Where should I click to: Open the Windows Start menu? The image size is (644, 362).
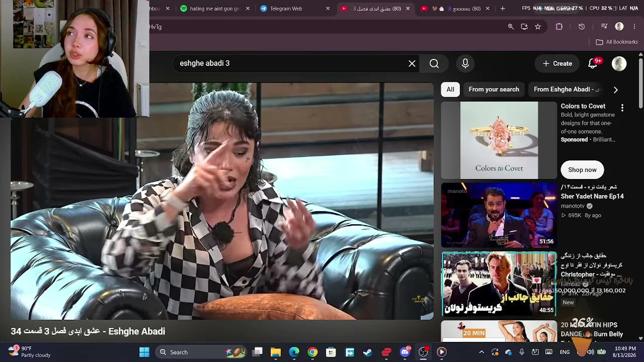[144, 352]
